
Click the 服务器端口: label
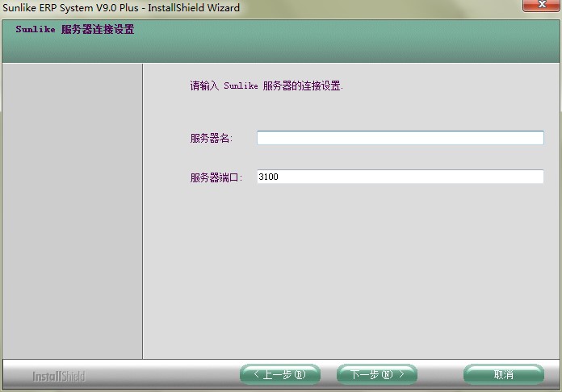[x=216, y=177]
